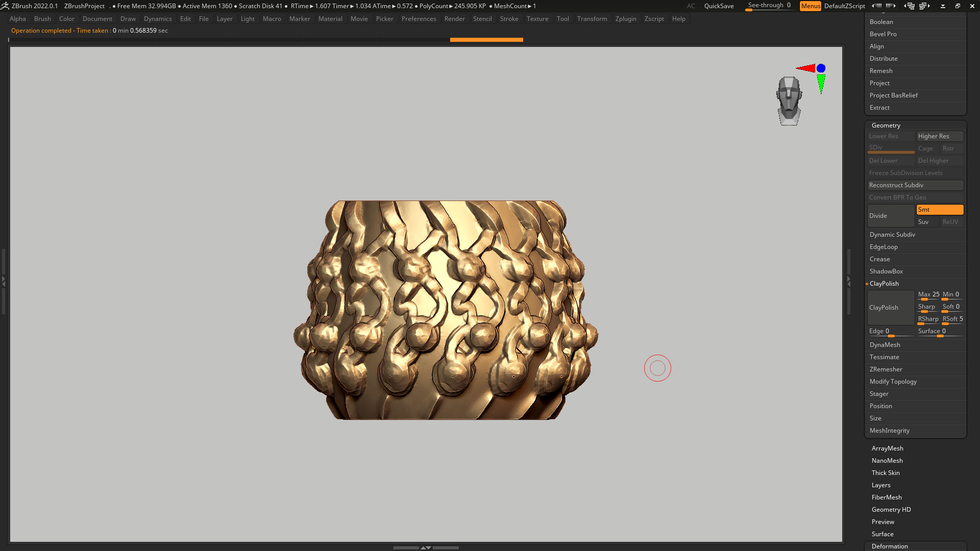Expand the EdgeLoop section
The height and width of the screenshot is (551, 980).
(x=884, y=247)
